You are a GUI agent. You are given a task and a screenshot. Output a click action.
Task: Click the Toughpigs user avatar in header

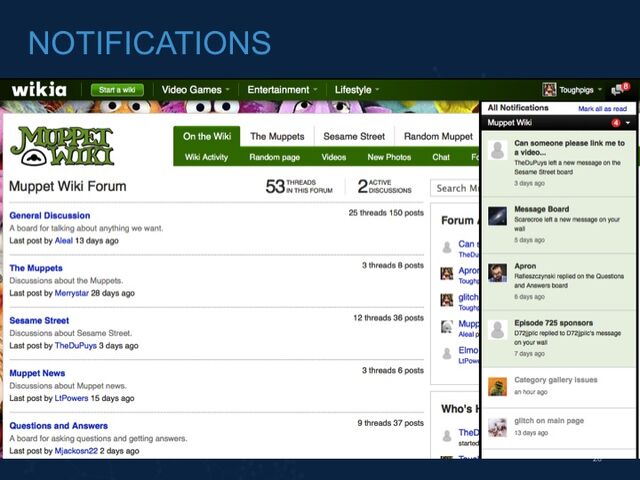pos(549,89)
